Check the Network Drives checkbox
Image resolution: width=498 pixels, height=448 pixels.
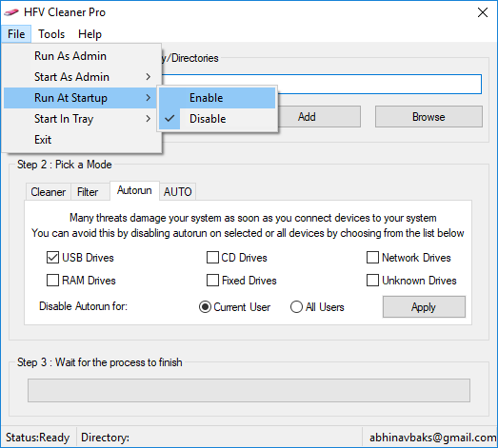[372, 258]
